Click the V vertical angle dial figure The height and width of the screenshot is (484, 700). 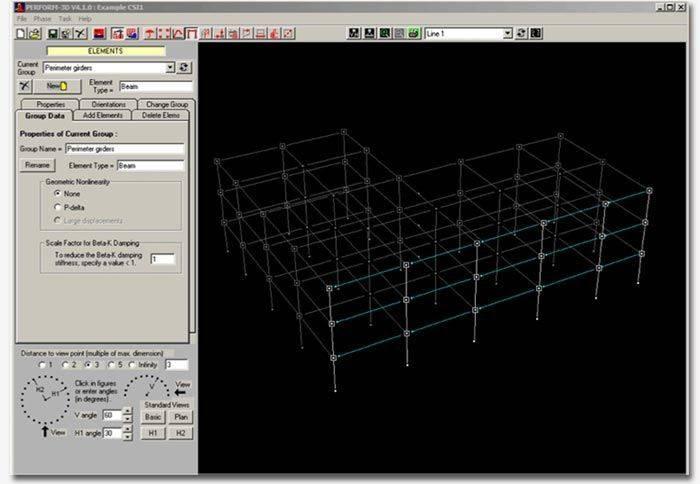pos(147,387)
